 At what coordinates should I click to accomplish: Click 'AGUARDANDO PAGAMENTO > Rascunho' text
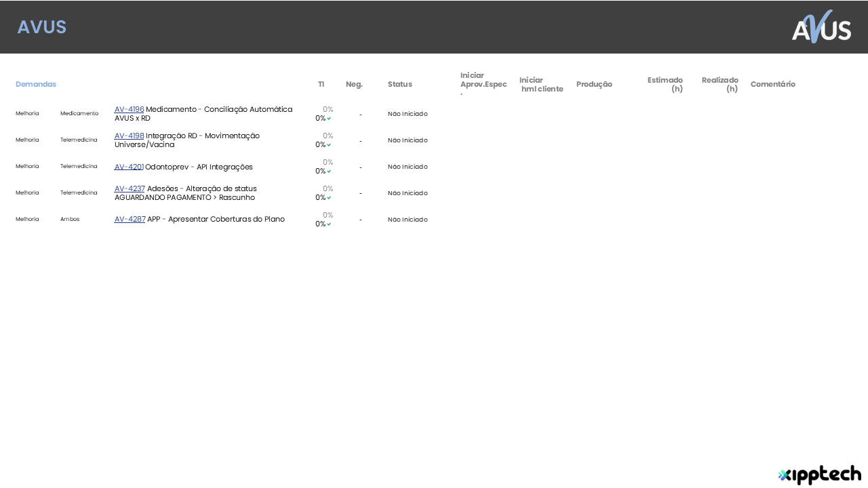tap(184, 197)
